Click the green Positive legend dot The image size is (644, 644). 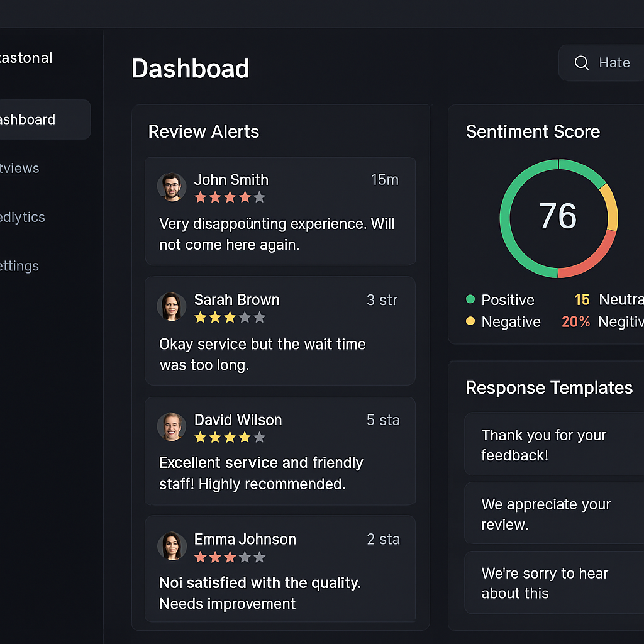pos(470,300)
